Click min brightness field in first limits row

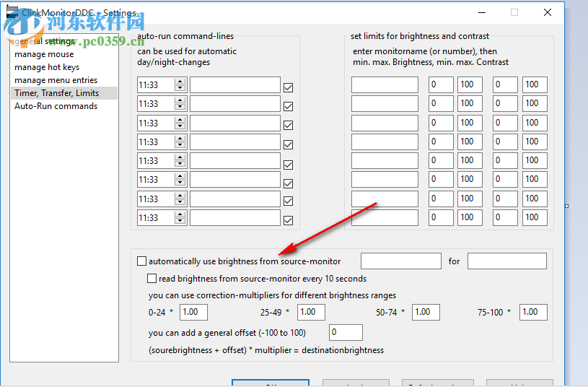(x=441, y=84)
